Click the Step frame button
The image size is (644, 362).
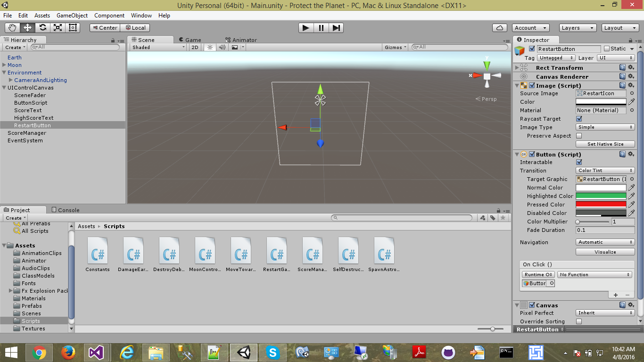(x=336, y=28)
